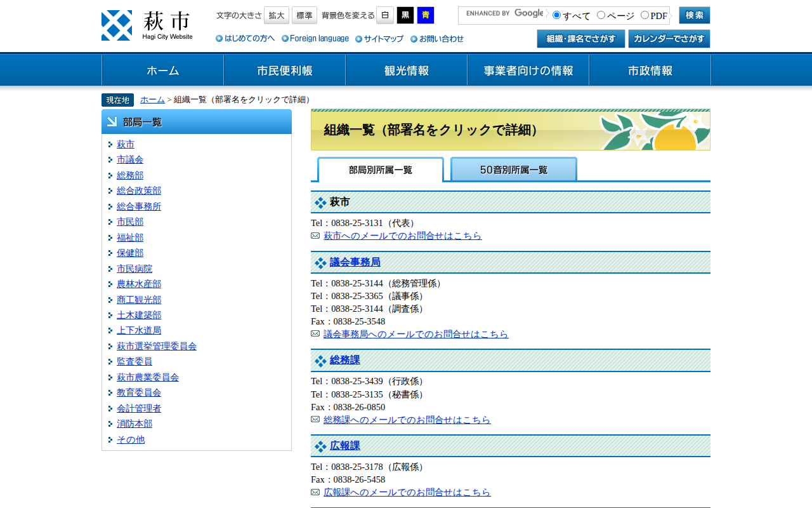This screenshot has width=812, height=508.
Task: Select the PDF search radio button
Action: point(645,15)
